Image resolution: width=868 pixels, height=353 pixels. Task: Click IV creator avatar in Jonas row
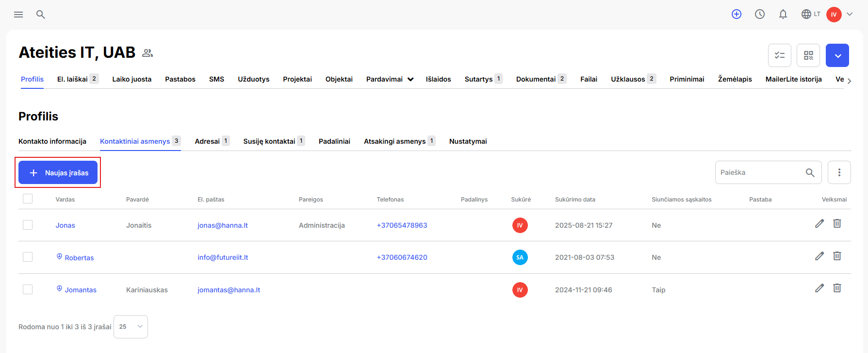pyautogui.click(x=520, y=225)
